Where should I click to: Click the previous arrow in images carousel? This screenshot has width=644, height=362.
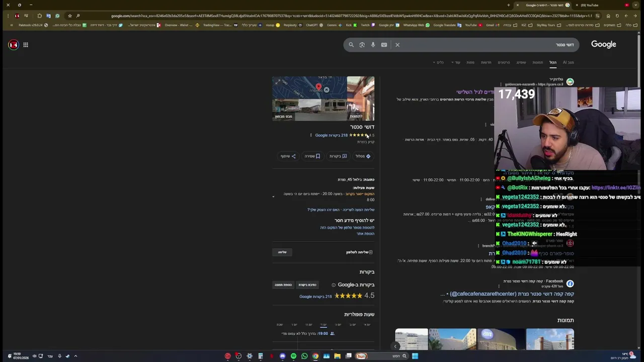tap(395, 346)
